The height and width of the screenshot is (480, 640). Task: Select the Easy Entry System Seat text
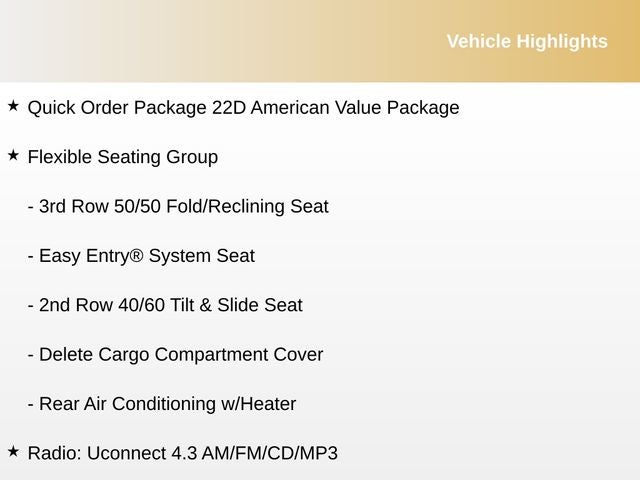pyautogui.click(x=146, y=256)
